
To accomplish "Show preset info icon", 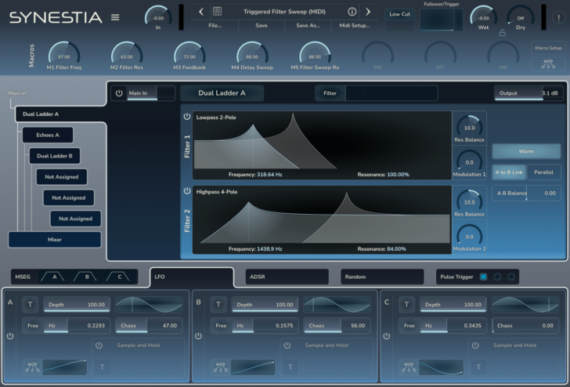I will (x=352, y=12).
